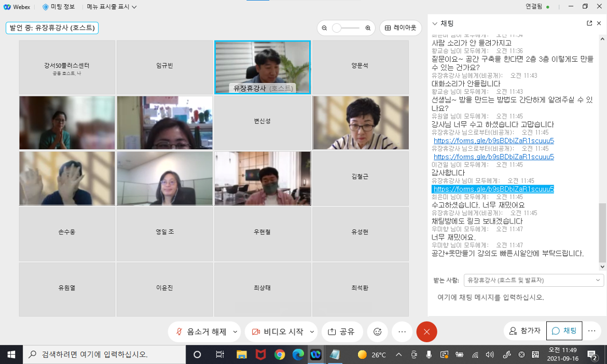607x364 pixels.
Task: Open weather widget showing 26°C
Action: coord(371,354)
